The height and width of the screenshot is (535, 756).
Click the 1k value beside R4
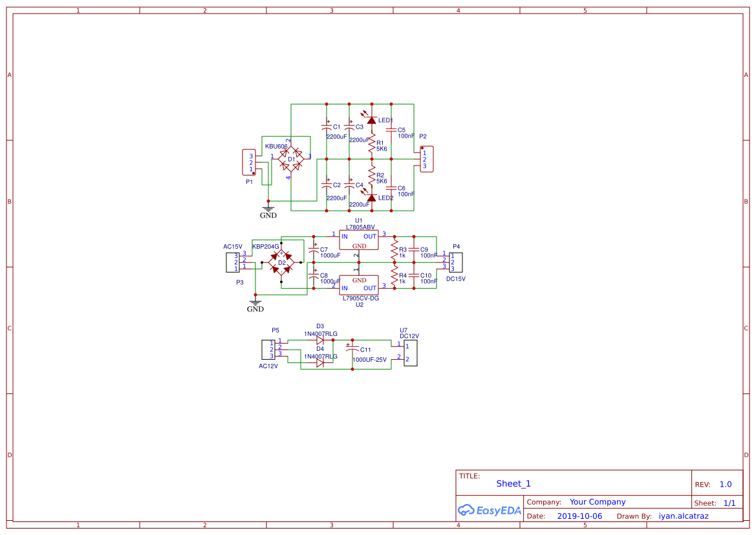coord(402,281)
